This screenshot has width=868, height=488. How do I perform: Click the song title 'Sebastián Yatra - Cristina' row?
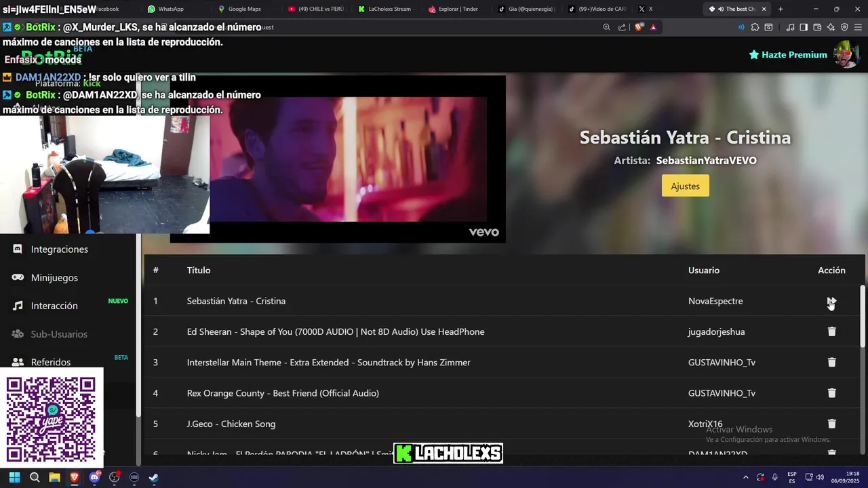(x=236, y=301)
